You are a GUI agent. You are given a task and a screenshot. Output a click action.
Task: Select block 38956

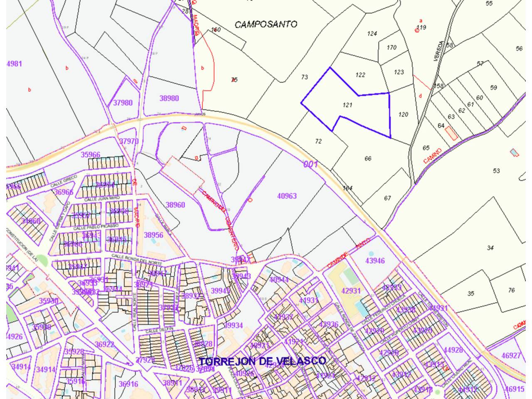click(x=153, y=235)
